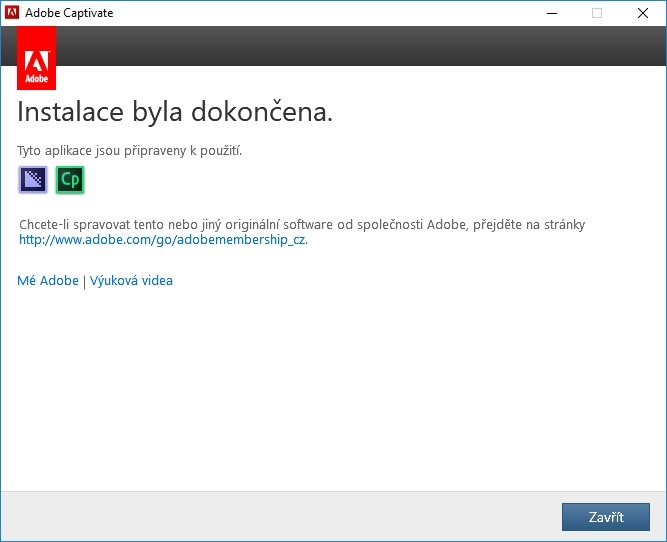The height and width of the screenshot is (542, 667).
Task: Click the empty white area below the links
Action: point(333,390)
